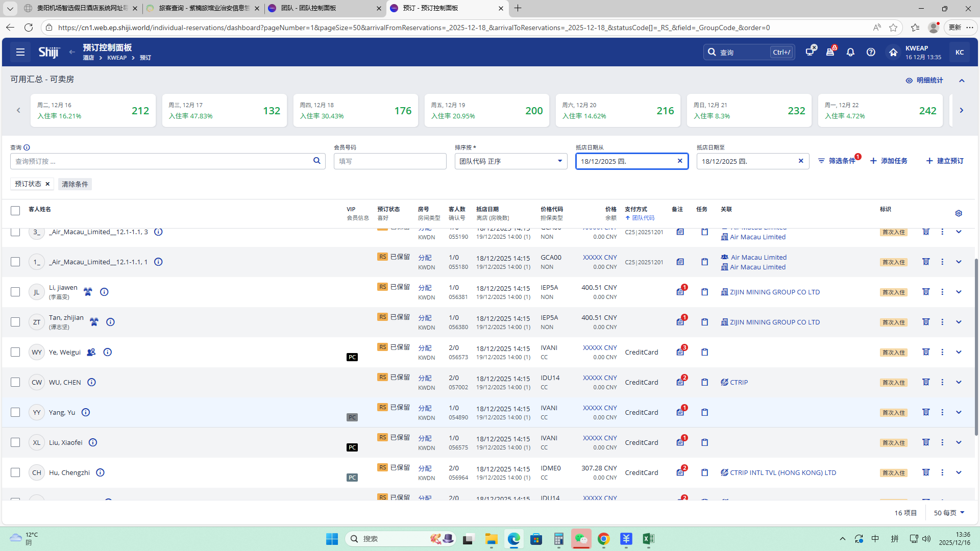Screen dimensions: 980x551
Task: Click the task clipboard icon for Hu, Chengzhi
Action: coord(704,472)
